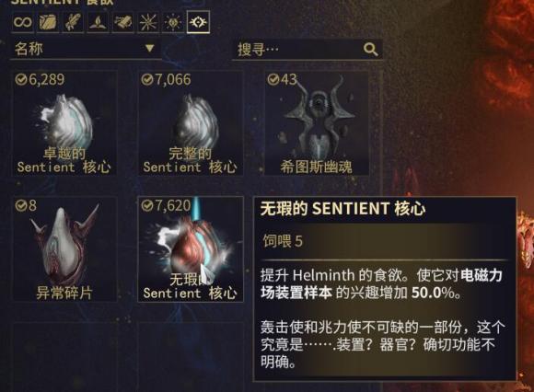This screenshot has width=534, height=392.
Task: Click the 搜寻 search text field
Action: (x=308, y=50)
